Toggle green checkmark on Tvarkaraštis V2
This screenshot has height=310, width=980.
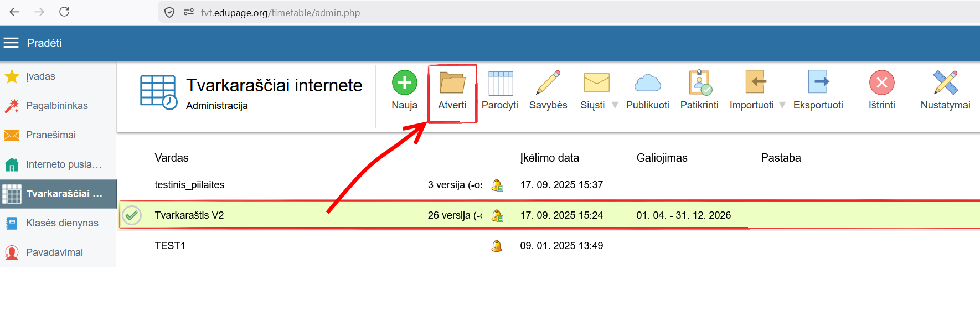coord(132,215)
